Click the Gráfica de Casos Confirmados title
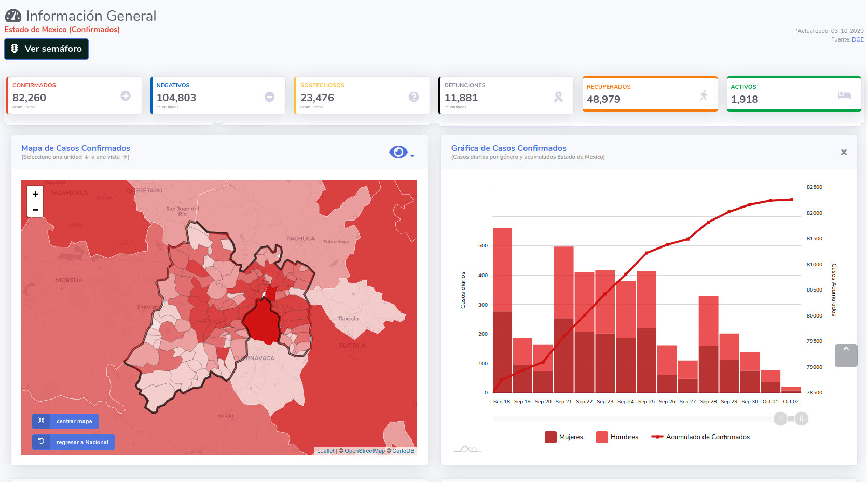868x482 pixels. click(508, 148)
